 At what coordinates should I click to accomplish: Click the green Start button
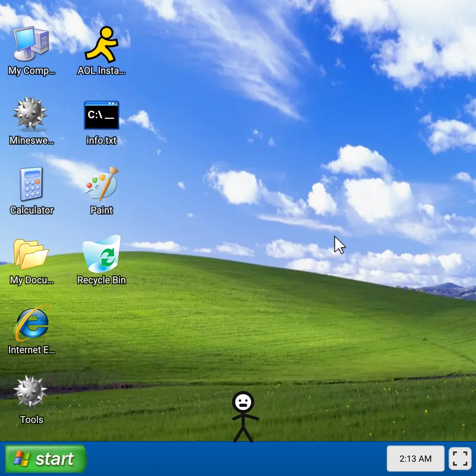[x=45, y=459]
